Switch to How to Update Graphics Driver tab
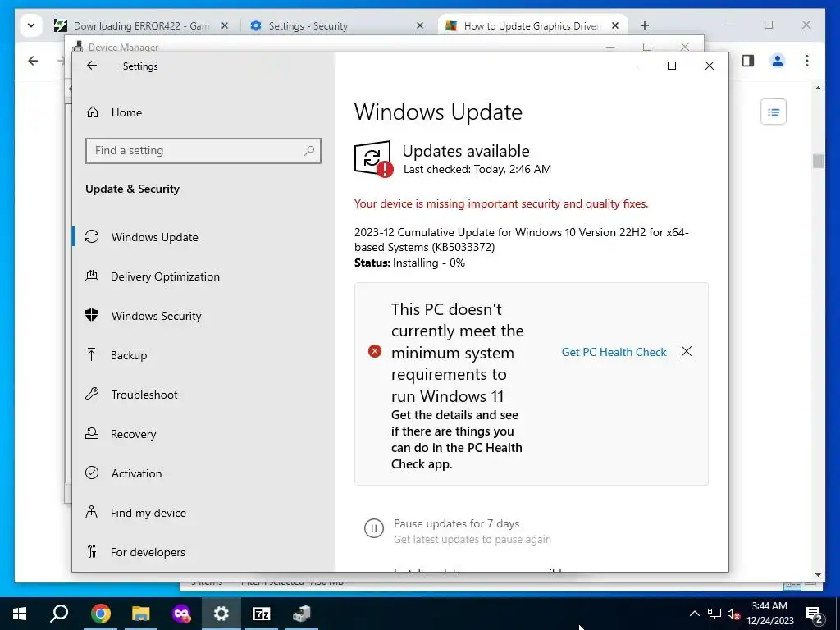The height and width of the screenshot is (630, 840). pos(531,25)
